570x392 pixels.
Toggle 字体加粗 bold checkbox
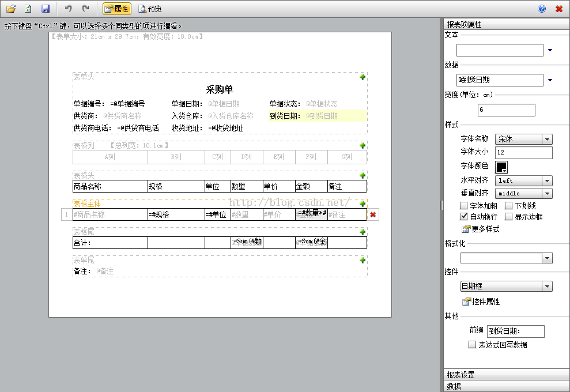(463, 206)
